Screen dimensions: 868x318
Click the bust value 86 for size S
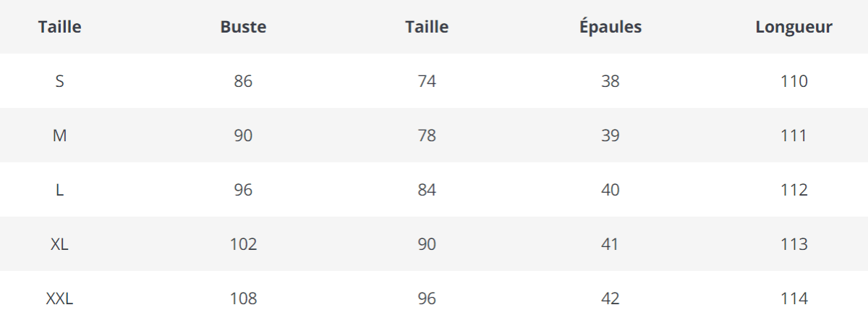243,81
